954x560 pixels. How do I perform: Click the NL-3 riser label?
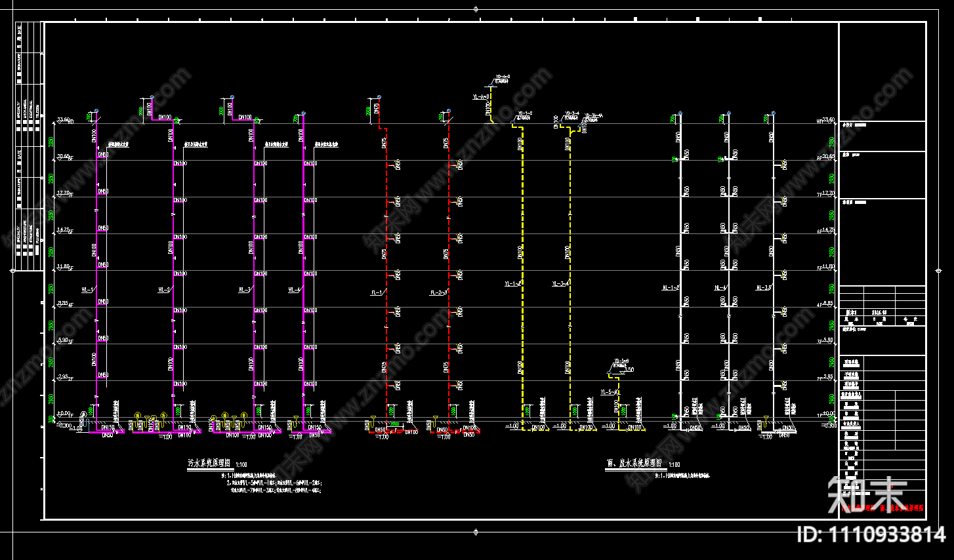point(764,287)
